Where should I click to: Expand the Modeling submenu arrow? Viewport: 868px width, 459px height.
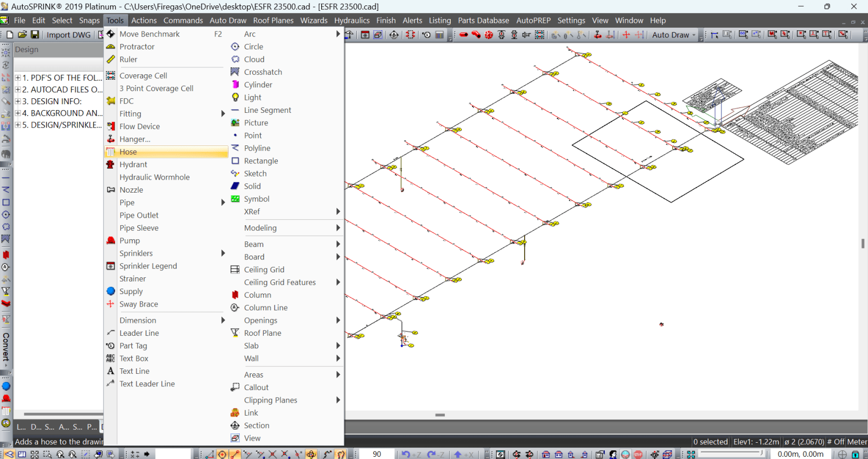(x=338, y=228)
